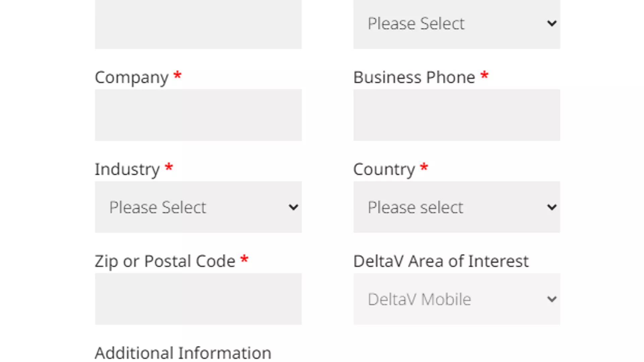Click the empty text field above Company
The image size is (644, 362).
coord(198,23)
